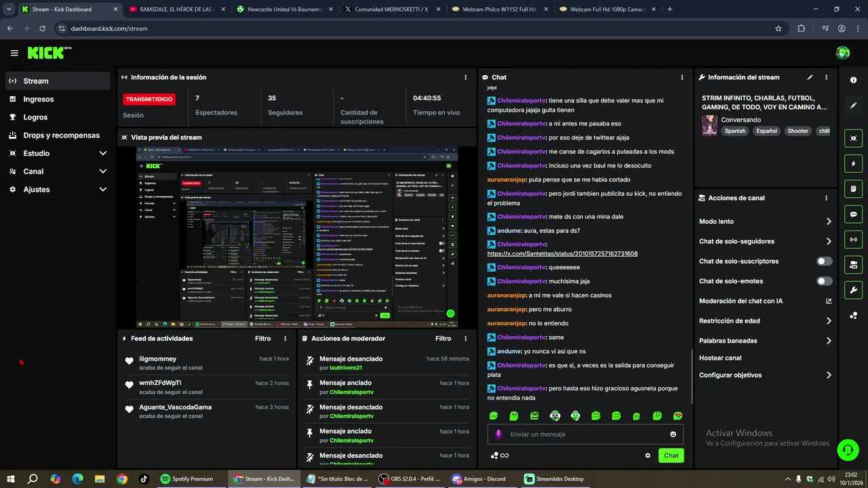
Task: Click the pencil edit icon in right sidebar
Action: tap(853, 106)
